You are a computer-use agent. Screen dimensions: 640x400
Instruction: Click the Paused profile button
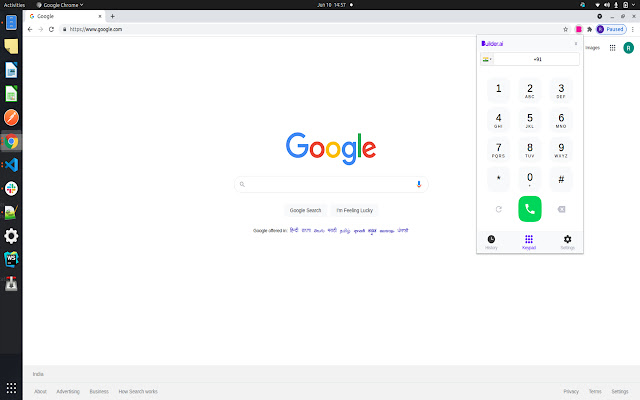(611, 29)
